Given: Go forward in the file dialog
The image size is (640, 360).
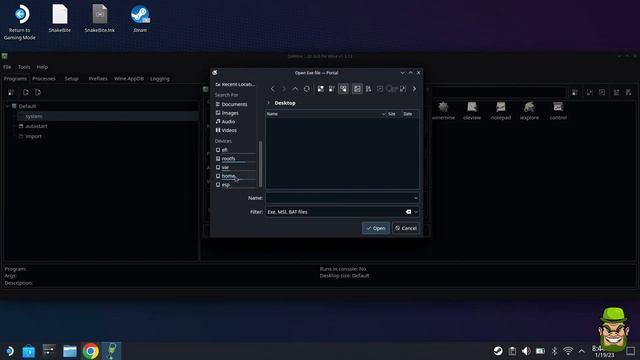Looking at the screenshot, I should (284, 89).
